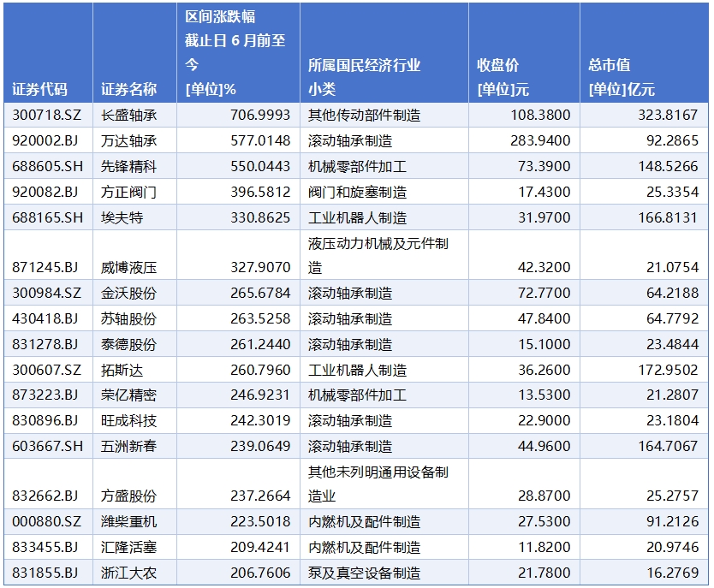Click the 液压动力机械及元件制造 industry cell
The height and width of the screenshot is (588, 714).
[x=378, y=255]
